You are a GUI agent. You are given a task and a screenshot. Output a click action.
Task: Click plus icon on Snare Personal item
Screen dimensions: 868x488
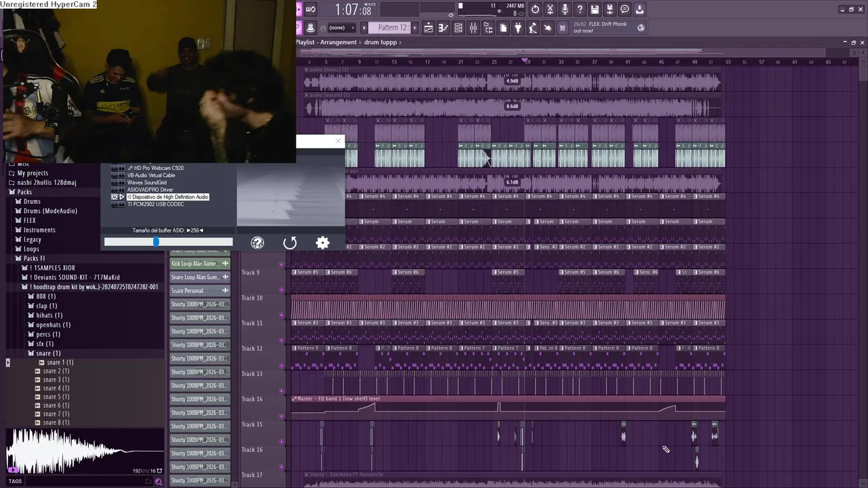225,291
